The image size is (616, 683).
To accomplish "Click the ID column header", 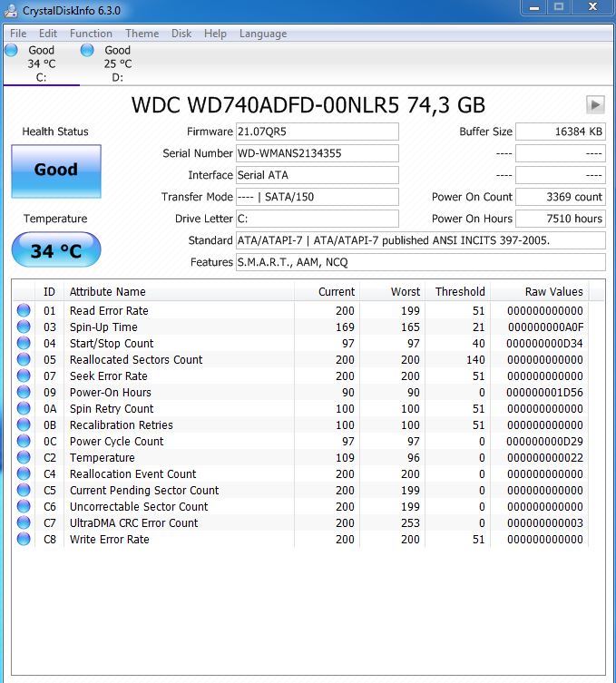I will [x=49, y=291].
